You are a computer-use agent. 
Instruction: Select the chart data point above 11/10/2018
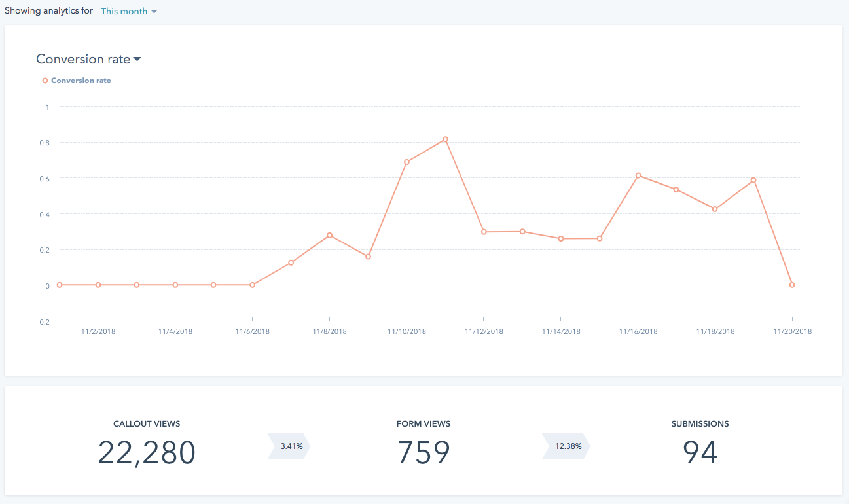[406, 162]
